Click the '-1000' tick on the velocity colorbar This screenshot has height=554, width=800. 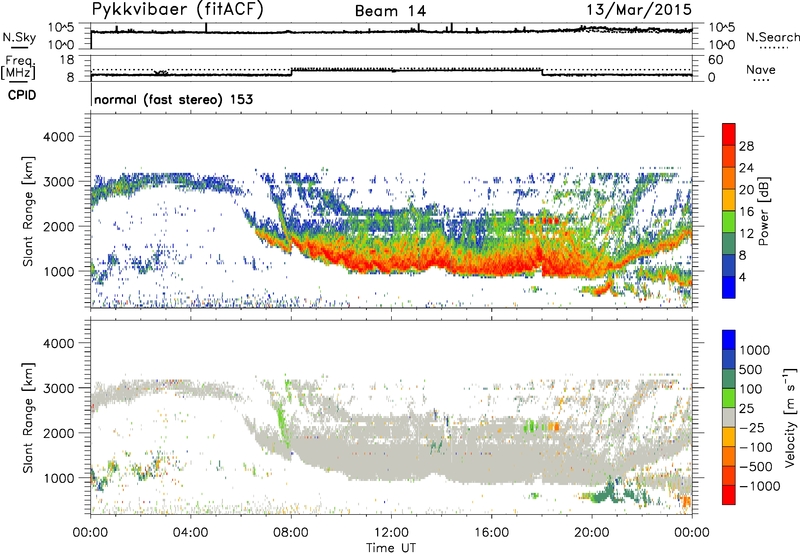(x=760, y=486)
